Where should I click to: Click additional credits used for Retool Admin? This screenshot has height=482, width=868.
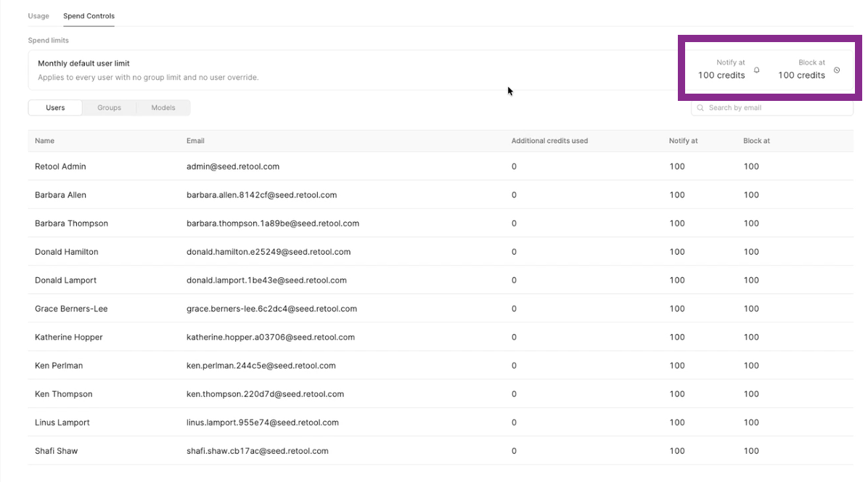[x=515, y=166]
